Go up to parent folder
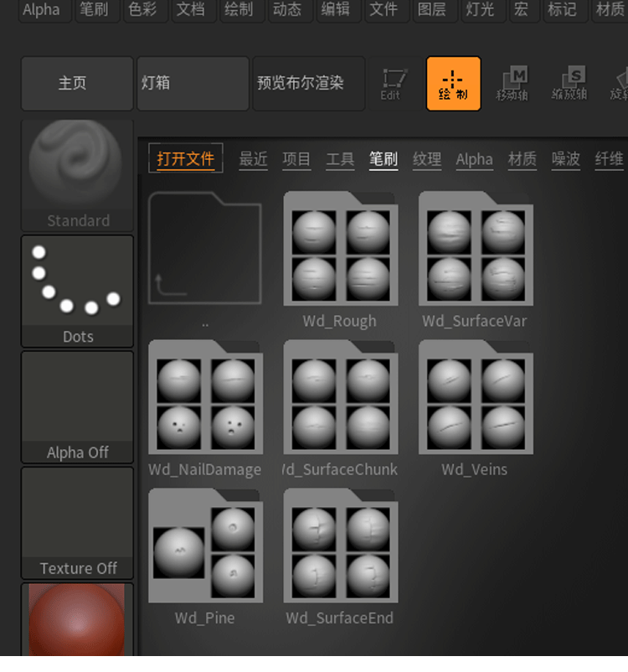Screen dimensions: 628x672 pos(205,259)
